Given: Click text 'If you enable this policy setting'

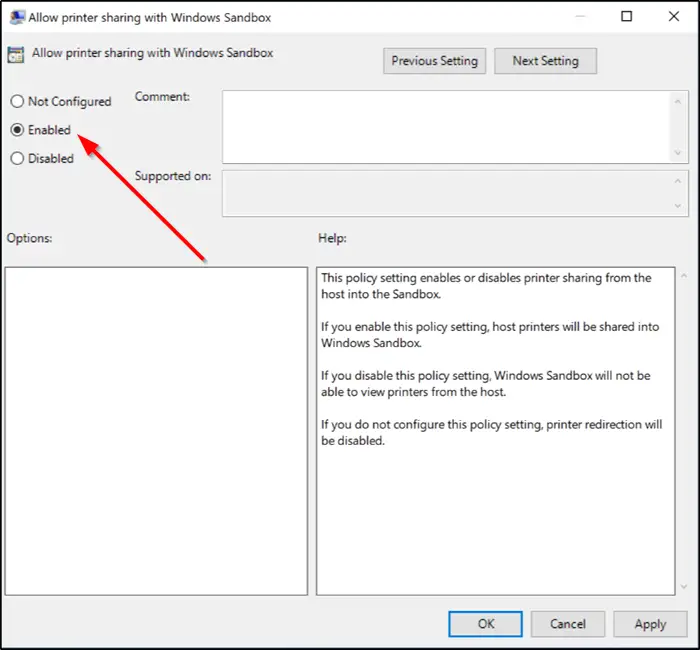Looking at the screenshot, I should coord(405,327).
